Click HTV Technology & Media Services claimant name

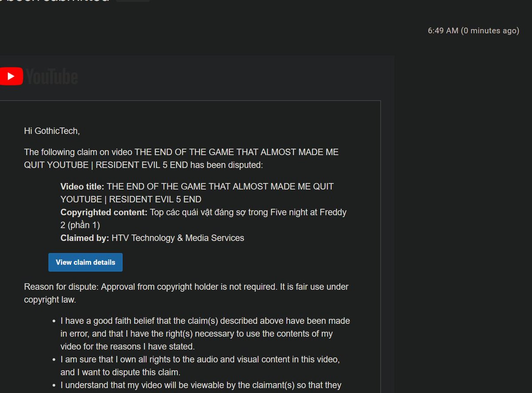[x=178, y=238]
